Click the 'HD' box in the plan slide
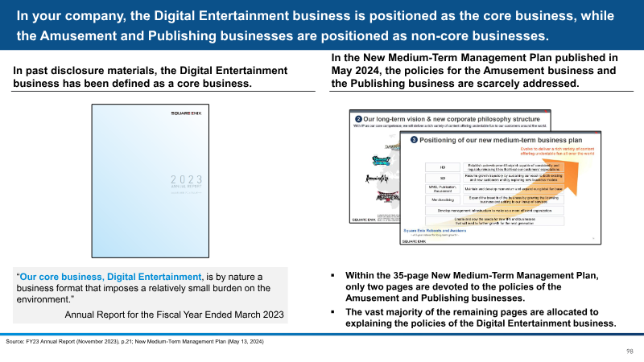Viewport: 644px width, 362px height. [x=443, y=167]
